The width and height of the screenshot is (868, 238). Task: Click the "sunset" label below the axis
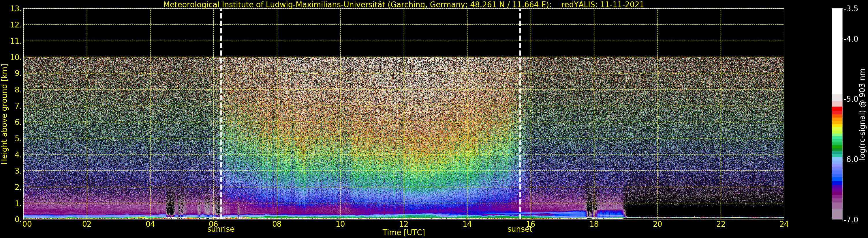pos(520,229)
